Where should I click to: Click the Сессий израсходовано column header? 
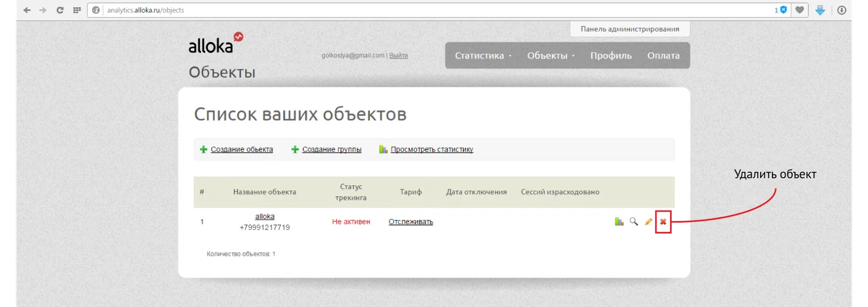click(560, 192)
